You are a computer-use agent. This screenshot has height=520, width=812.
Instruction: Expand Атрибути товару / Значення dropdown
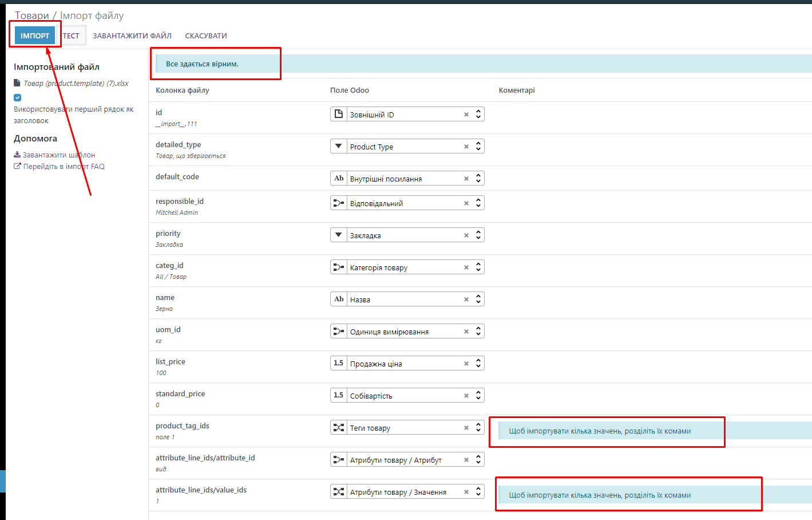[478, 492]
